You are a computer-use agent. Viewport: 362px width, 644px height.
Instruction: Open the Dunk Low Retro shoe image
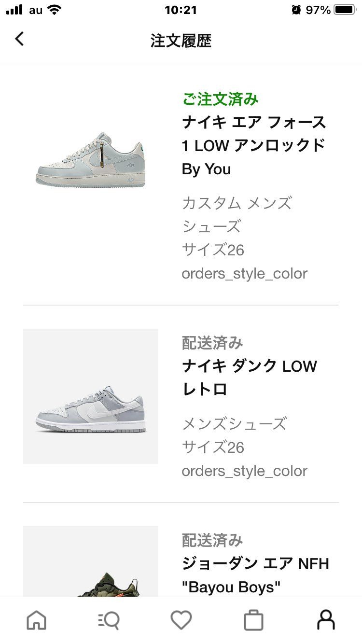91,396
